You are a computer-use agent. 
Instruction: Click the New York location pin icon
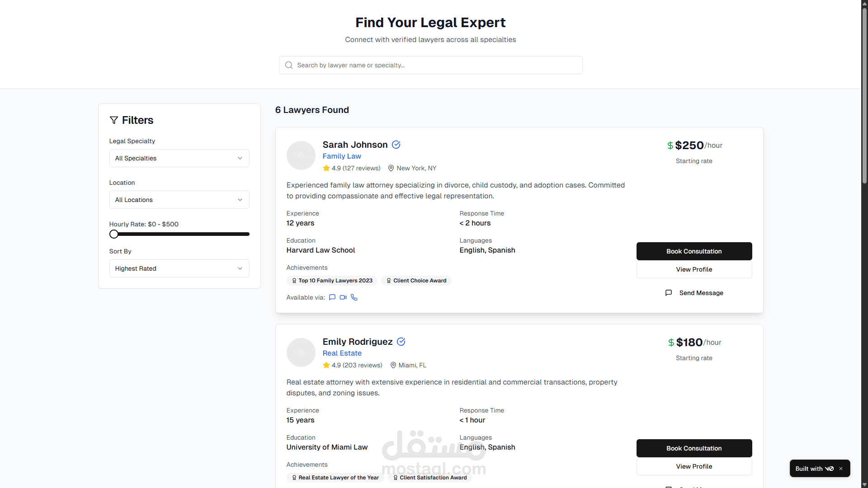pyautogui.click(x=391, y=168)
